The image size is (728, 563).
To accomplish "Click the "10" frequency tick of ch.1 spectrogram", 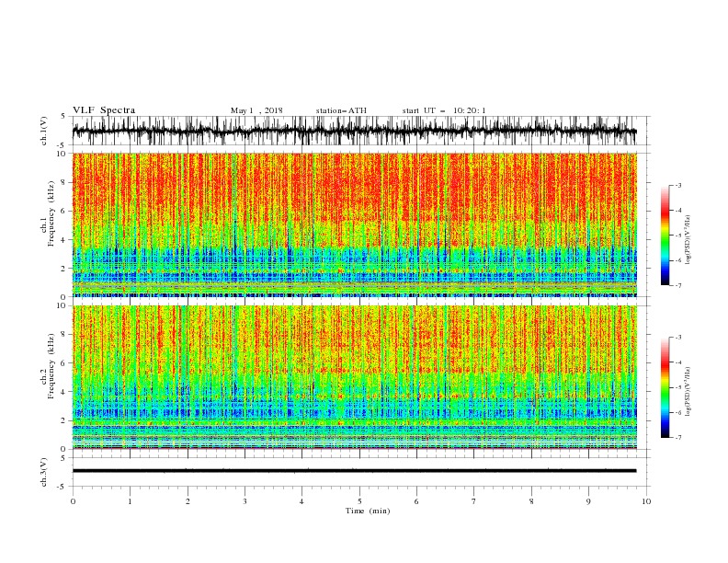I will click(62, 154).
